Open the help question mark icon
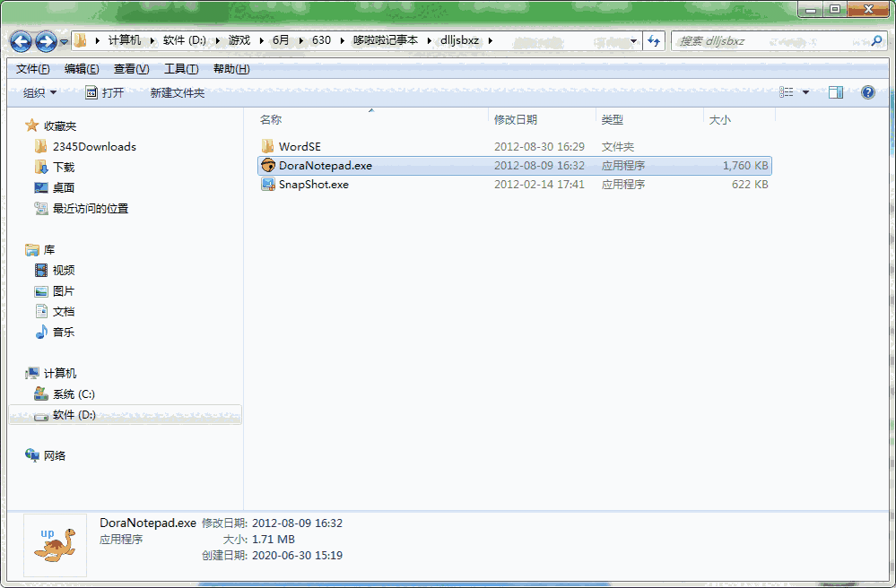This screenshot has height=588, width=896. [867, 91]
